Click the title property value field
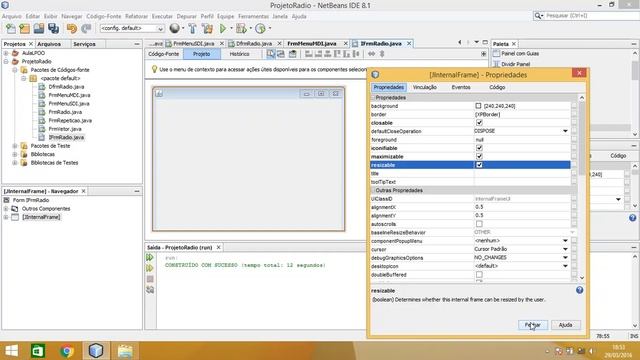Viewport: 640px width, 360px height. coord(522,173)
